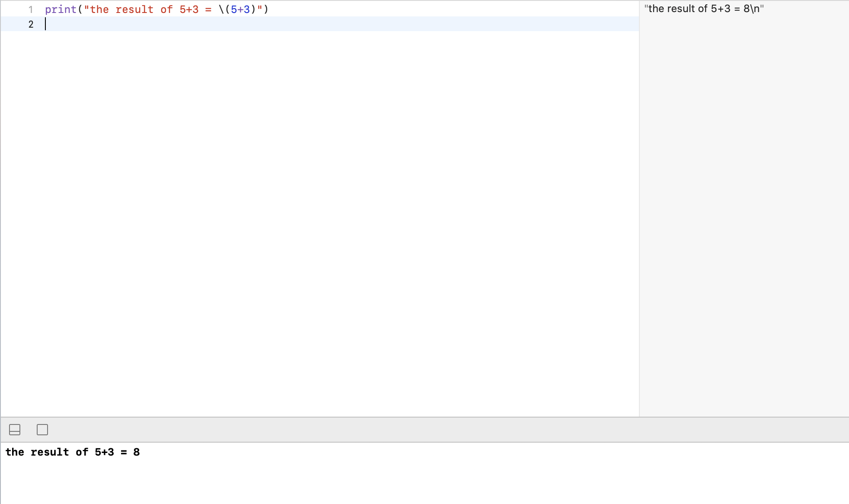This screenshot has height=504, width=849.
Task: Click the \(5+3) interpolation expression
Action: point(237,10)
